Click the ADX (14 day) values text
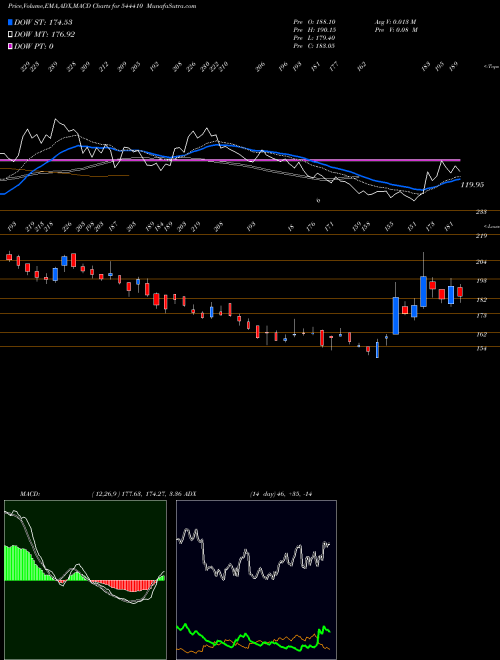Image resolution: width=500 pixels, height=660 pixels. (x=281, y=493)
